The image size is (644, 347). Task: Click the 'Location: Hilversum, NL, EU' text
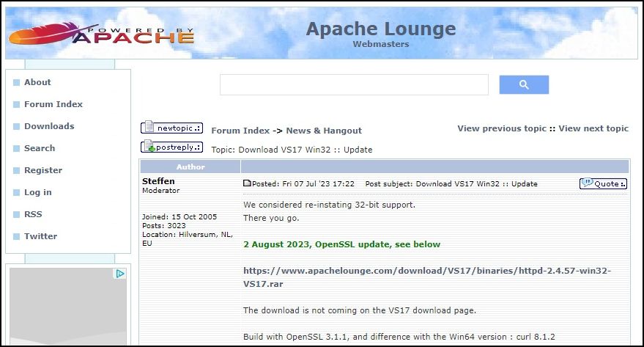tap(188, 239)
